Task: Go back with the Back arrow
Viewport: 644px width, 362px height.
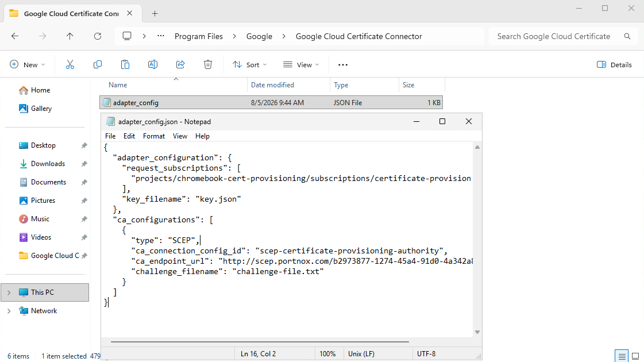Action: 15,36
